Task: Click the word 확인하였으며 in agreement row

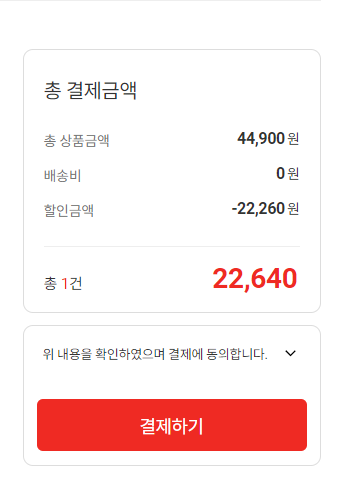Action: (x=130, y=354)
